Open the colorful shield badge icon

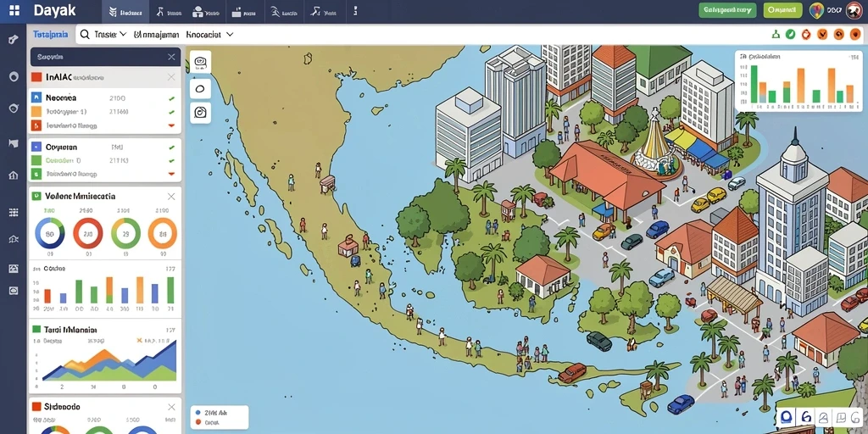[816, 10]
